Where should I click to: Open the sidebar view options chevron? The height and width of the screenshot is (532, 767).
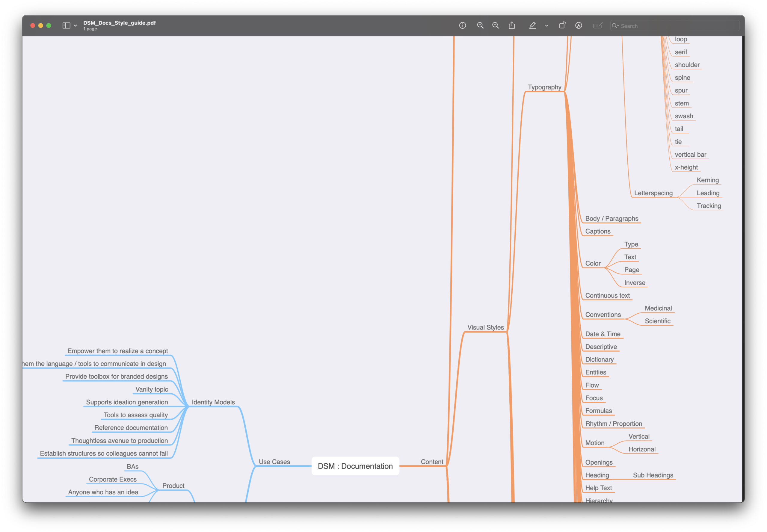[x=75, y=26]
